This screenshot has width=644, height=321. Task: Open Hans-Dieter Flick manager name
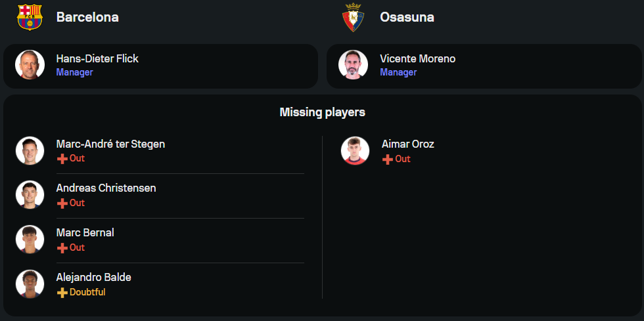97,59
